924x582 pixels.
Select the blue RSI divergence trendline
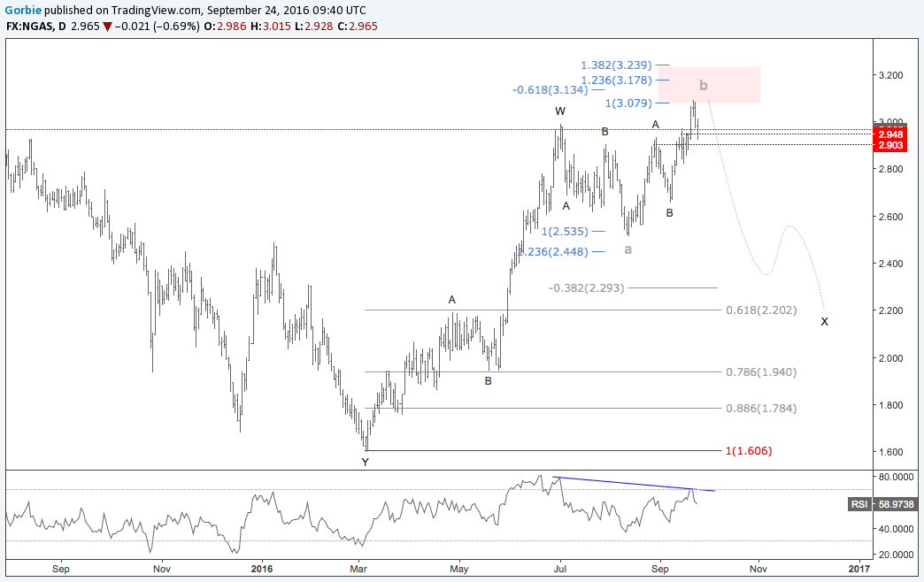pos(634,484)
